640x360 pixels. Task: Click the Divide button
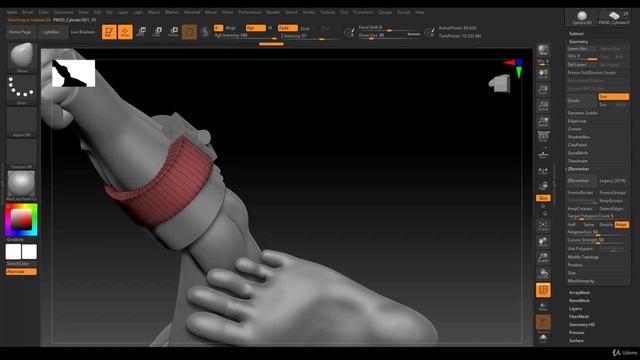(582, 100)
